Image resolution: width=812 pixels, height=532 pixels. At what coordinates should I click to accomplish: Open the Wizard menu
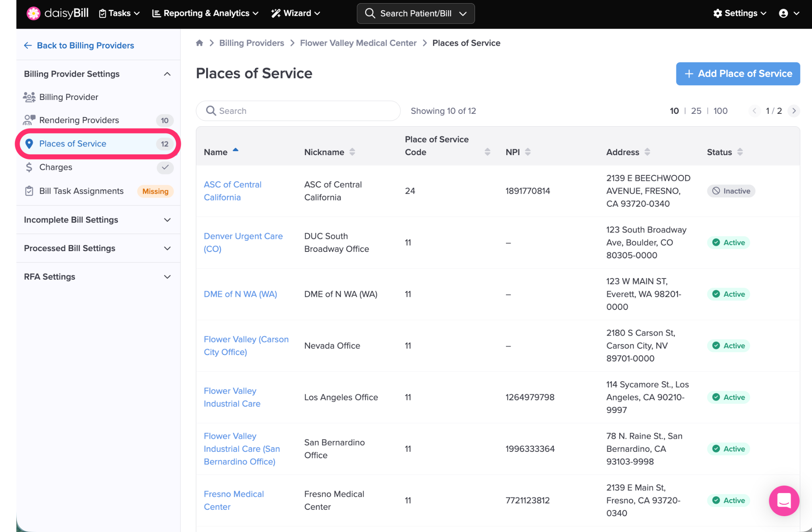click(x=296, y=13)
